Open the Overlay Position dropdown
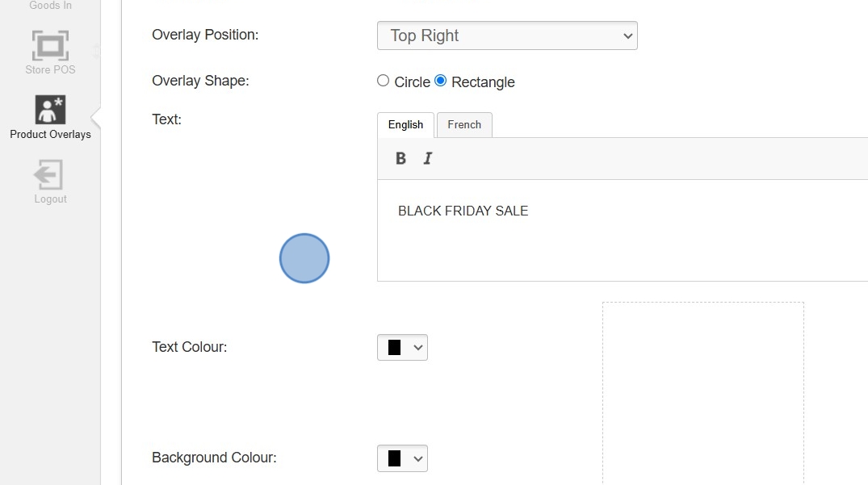The width and height of the screenshot is (868, 485). tap(507, 36)
